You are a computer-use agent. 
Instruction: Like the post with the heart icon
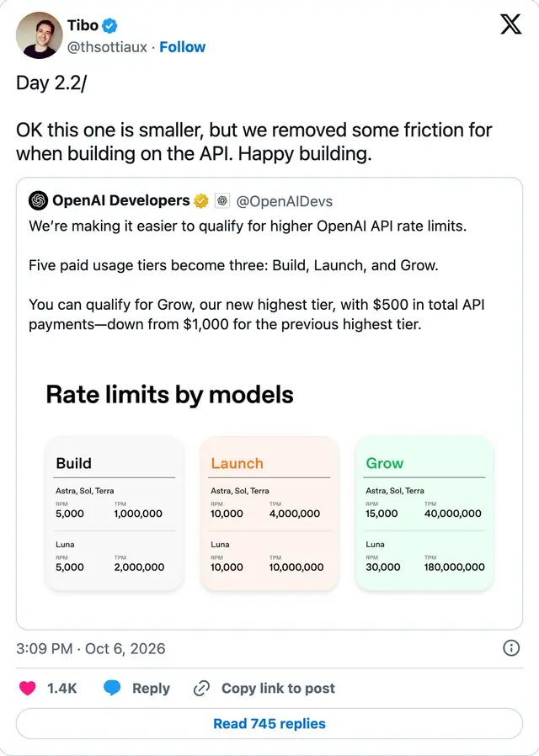[x=28, y=688]
